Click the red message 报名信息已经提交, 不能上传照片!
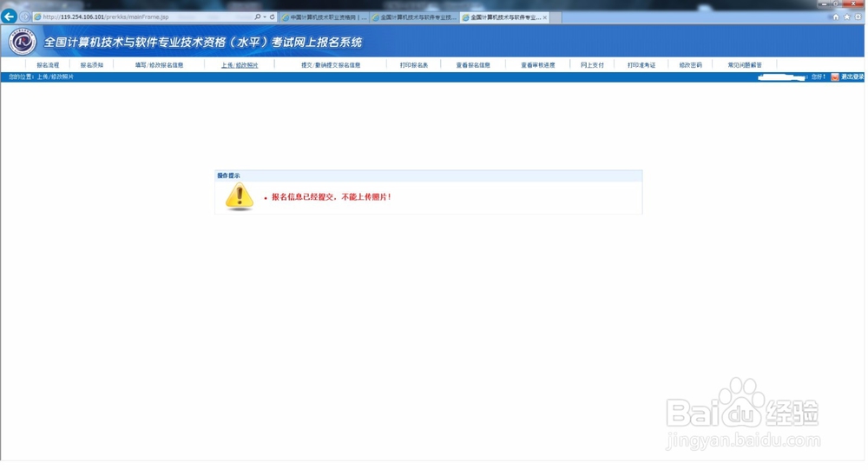The height and width of the screenshot is (470, 868). [x=331, y=196]
